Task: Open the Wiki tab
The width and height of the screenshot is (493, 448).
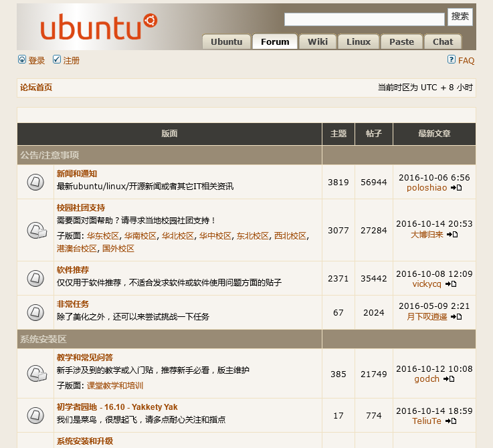Action: (x=318, y=42)
